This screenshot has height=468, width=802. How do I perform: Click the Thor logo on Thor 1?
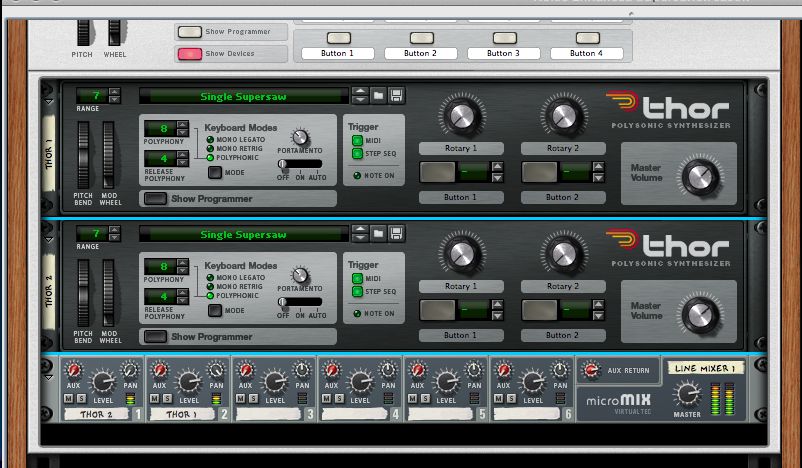click(669, 109)
